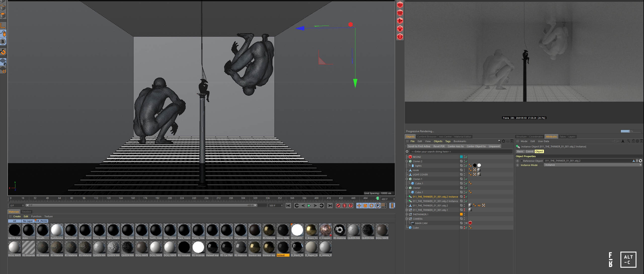
Task: Click the red Redshift light bulb icon
Action: click(x=400, y=29)
